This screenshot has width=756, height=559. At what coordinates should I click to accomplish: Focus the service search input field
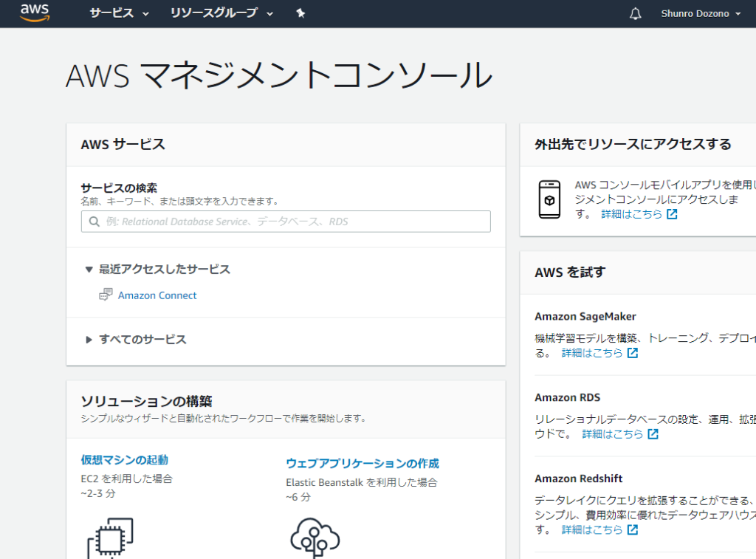(x=286, y=222)
